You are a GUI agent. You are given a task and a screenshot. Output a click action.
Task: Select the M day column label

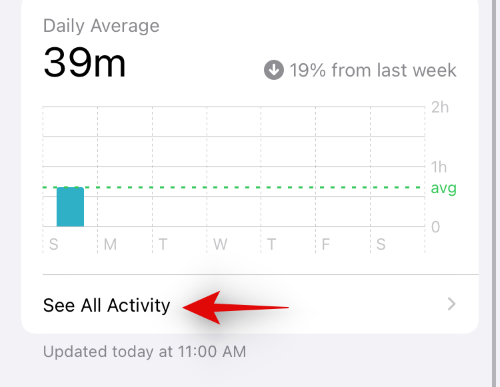click(x=110, y=244)
